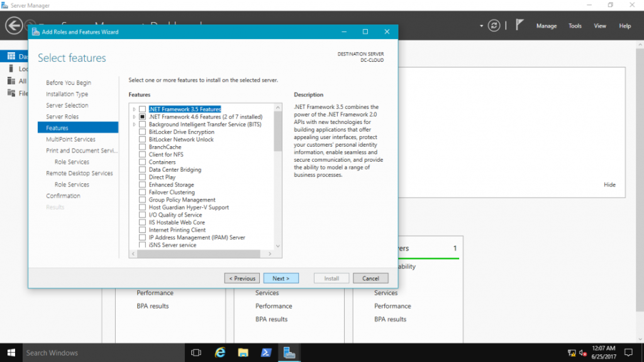The height and width of the screenshot is (362, 644).
Task: Select Internet Printing Client feature row
Action: pyautogui.click(x=177, y=230)
